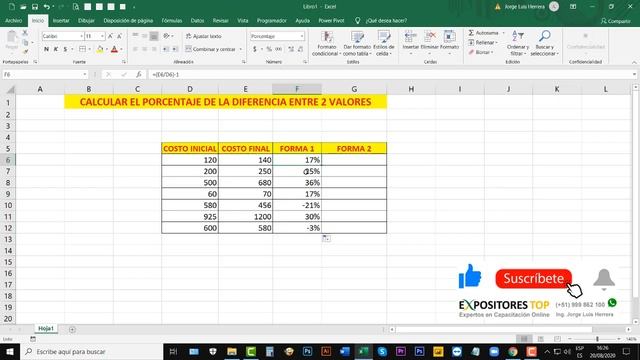Click Rellenar fill button
Screen dimensions: 640x360
(483, 42)
